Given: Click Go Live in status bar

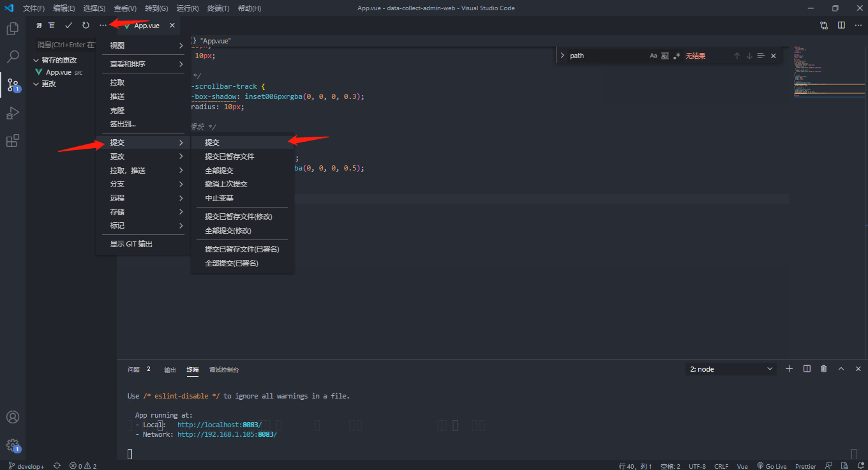Looking at the screenshot, I should coord(772,466).
